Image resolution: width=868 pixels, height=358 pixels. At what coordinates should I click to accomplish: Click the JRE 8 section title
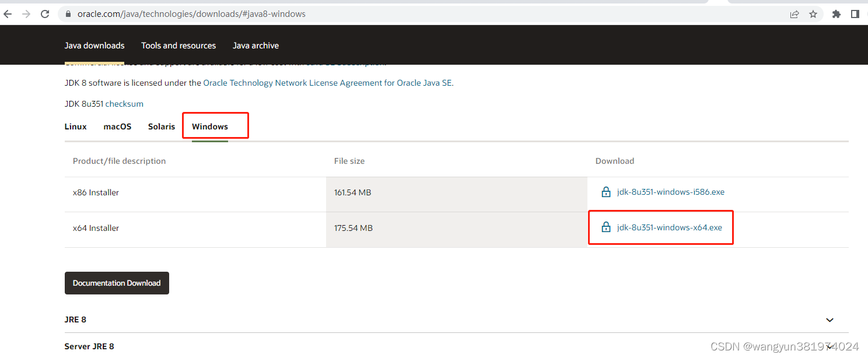(x=75, y=320)
